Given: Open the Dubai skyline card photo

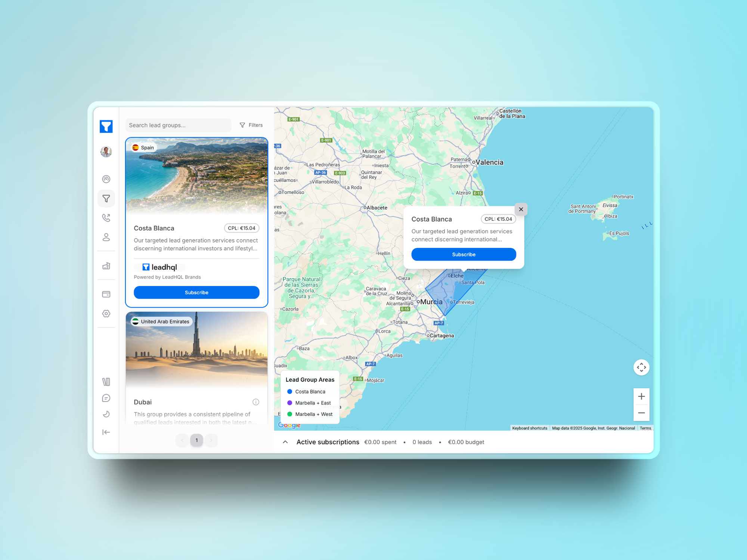Looking at the screenshot, I should 196,350.
